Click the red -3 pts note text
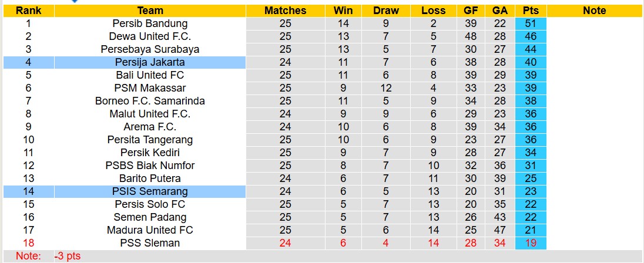Viewport: 644px width, 263px height. point(67,256)
